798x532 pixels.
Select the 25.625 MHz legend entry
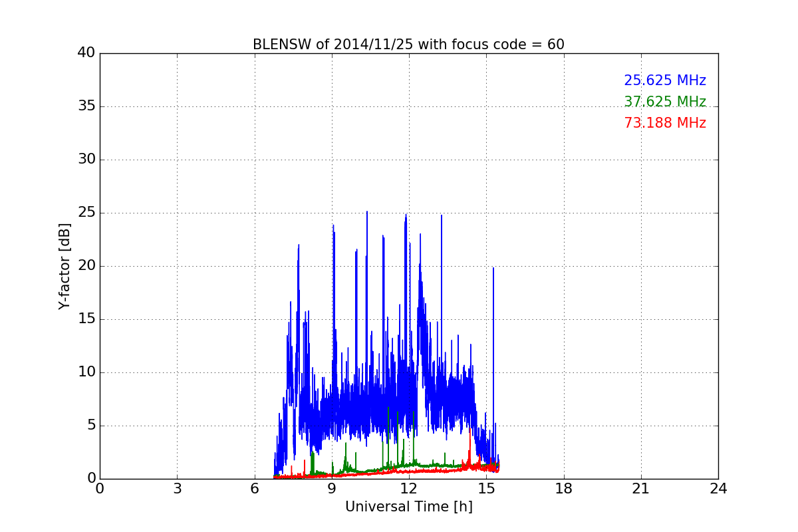coord(665,80)
